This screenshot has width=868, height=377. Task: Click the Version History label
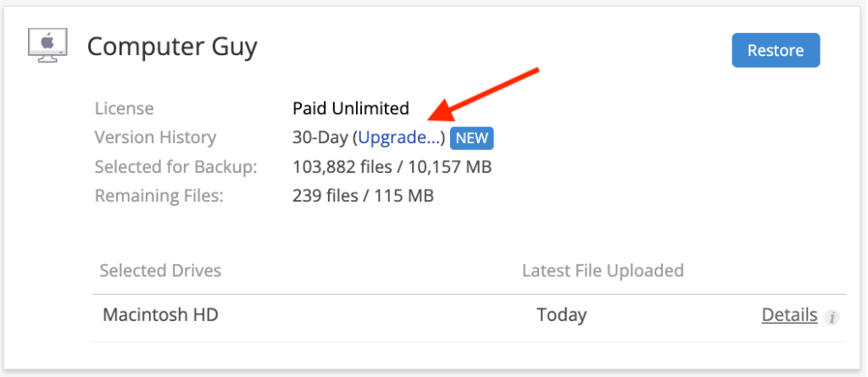(x=156, y=137)
